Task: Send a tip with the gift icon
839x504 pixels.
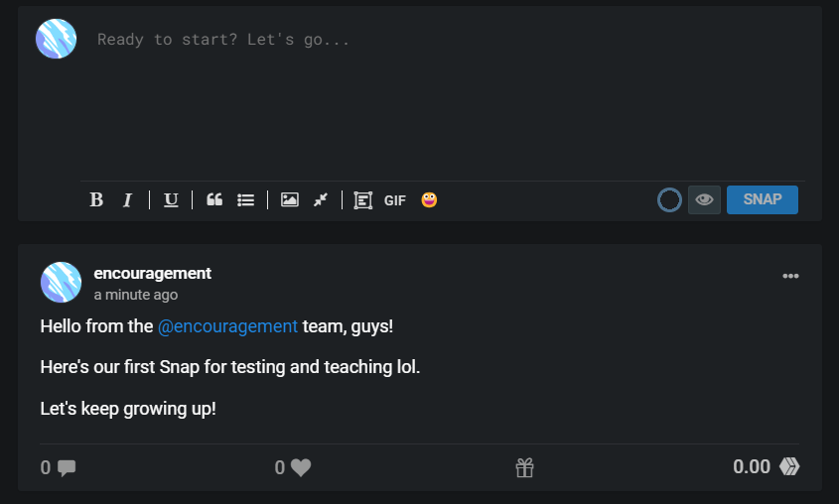Action: point(524,467)
